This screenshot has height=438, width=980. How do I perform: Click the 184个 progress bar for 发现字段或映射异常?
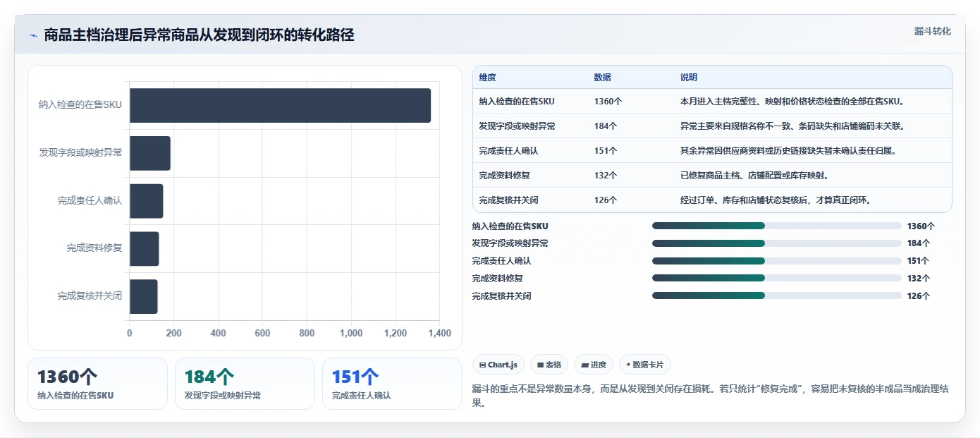point(776,243)
